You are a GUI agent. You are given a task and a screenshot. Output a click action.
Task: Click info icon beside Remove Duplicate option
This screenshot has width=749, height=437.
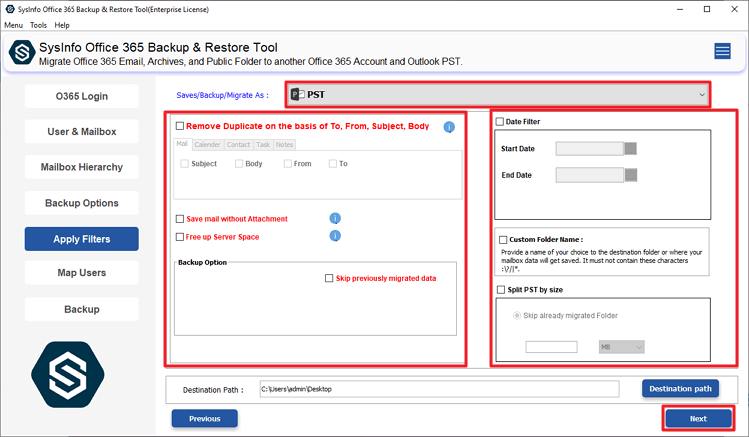pyautogui.click(x=449, y=127)
